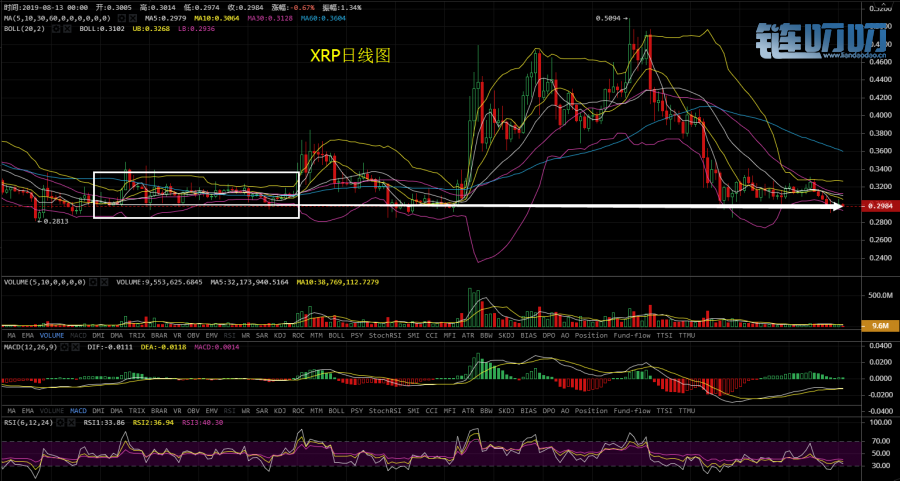Select MA in the volume pane indicator bar
The image size is (900, 481).
coord(11,335)
